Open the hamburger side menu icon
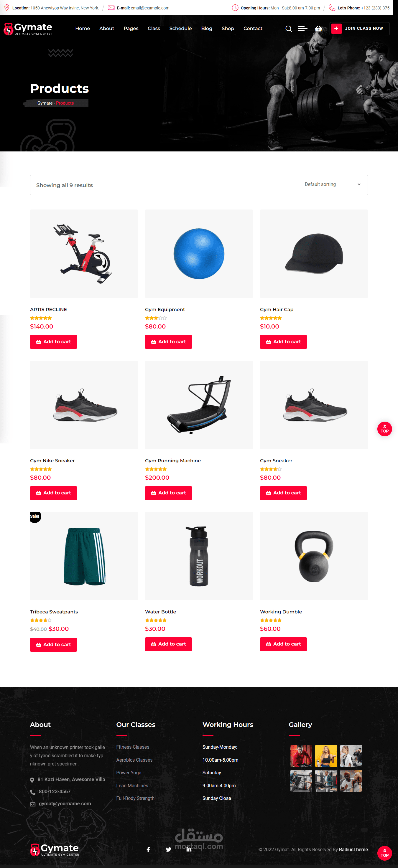 click(302, 29)
